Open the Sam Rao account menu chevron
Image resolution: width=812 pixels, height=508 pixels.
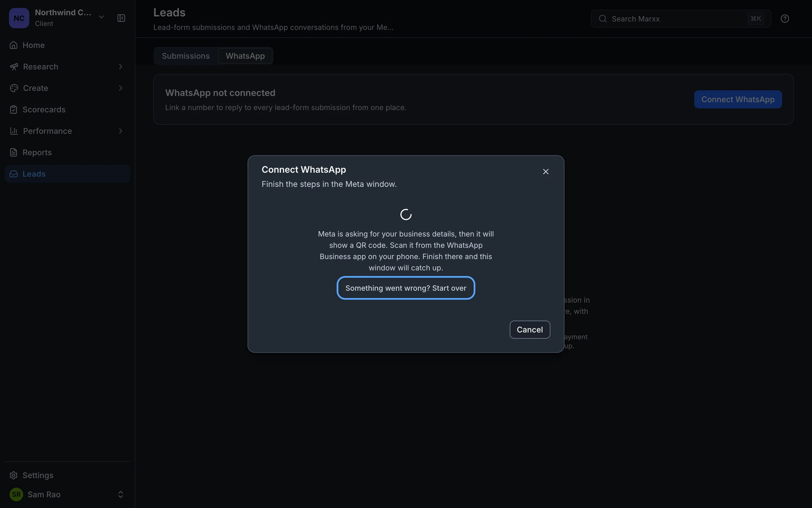point(120,494)
